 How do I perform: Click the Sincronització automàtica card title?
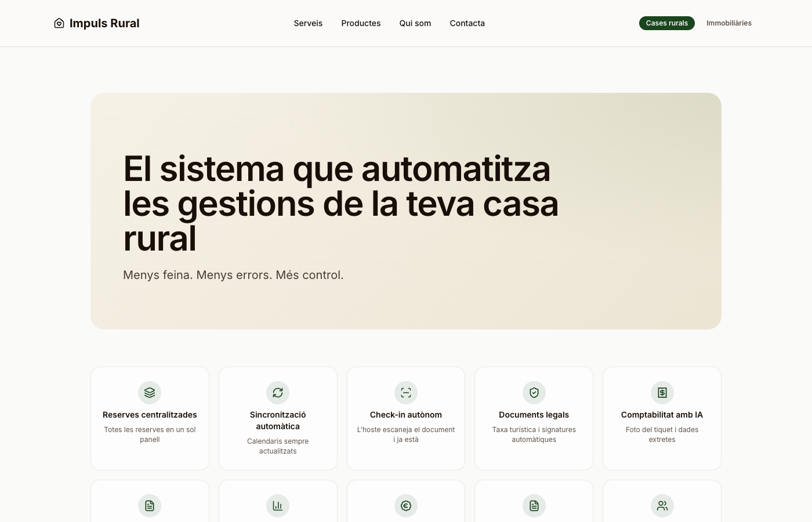click(x=278, y=420)
